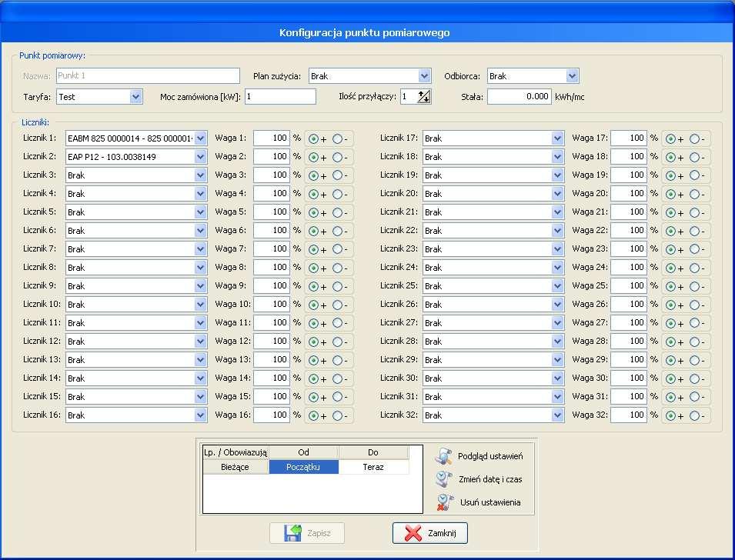Expand the Licznik 3 dropdown
Image resolution: width=735 pixels, height=560 pixels.
201,175
